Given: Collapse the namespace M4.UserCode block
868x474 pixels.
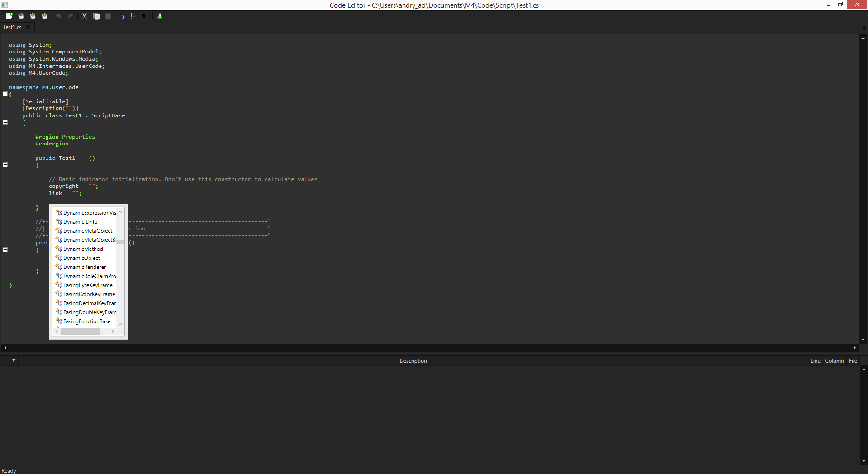Looking at the screenshot, I should pyautogui.click(x=5, y=94).
